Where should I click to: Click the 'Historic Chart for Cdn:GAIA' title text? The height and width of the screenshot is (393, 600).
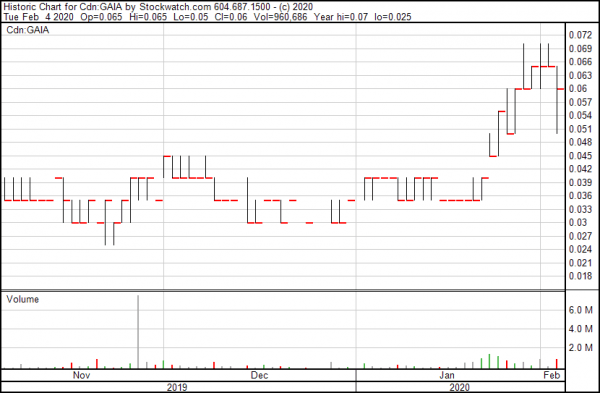coord(63,7)
